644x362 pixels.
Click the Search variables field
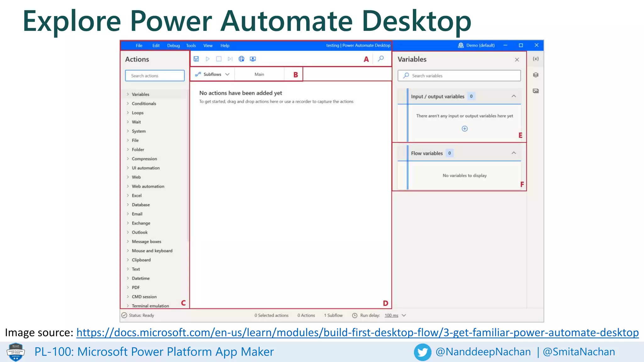click(x=459, y=75)
